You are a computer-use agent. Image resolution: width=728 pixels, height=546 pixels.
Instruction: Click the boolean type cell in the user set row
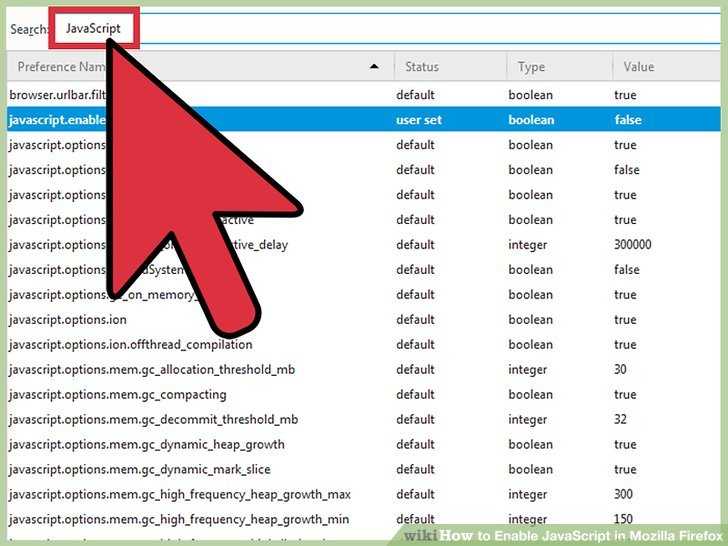click(531, 120)
